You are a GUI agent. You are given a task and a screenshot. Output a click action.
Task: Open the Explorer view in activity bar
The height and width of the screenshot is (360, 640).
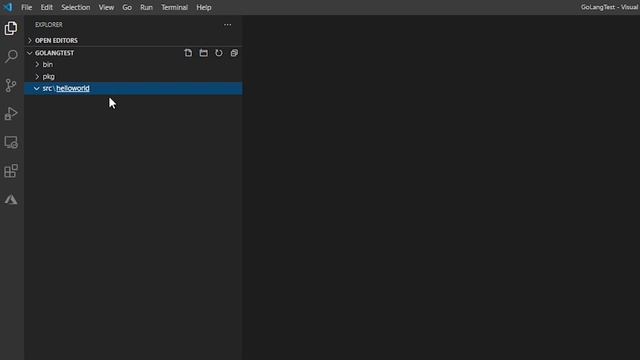pos(11,28)
